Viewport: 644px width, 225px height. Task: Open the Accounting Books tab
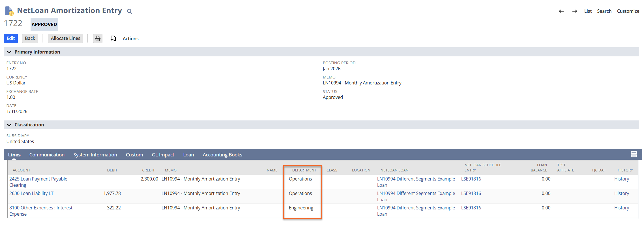[x=222, y=155]
